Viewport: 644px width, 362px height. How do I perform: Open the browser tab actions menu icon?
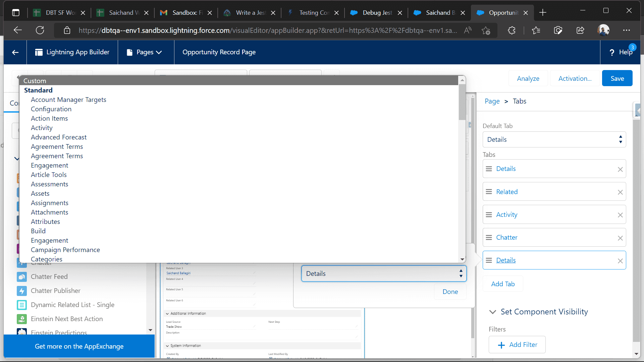click(x=16, y=13)
